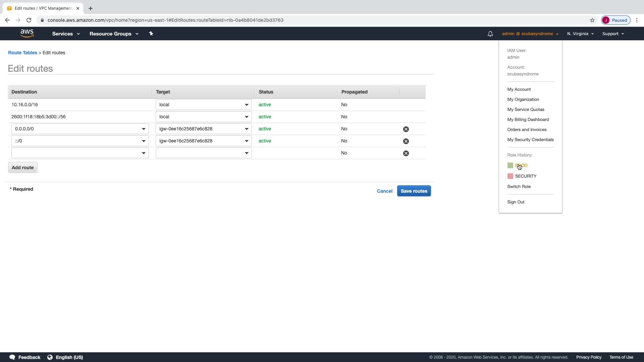Open the notifications bell
This screenshot has width=644, height=362.
[x=490, y=34]
